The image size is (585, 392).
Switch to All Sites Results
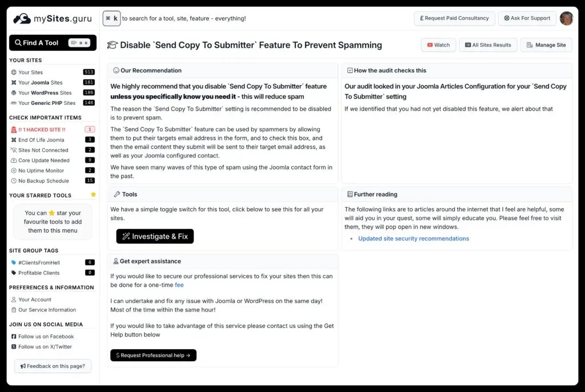488,45
